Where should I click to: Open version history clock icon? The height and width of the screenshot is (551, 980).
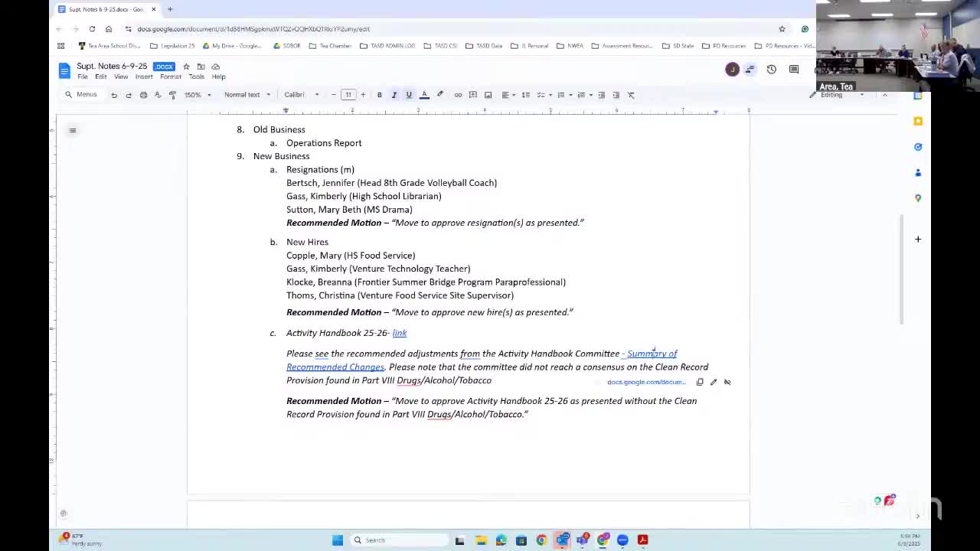[771, 70]
